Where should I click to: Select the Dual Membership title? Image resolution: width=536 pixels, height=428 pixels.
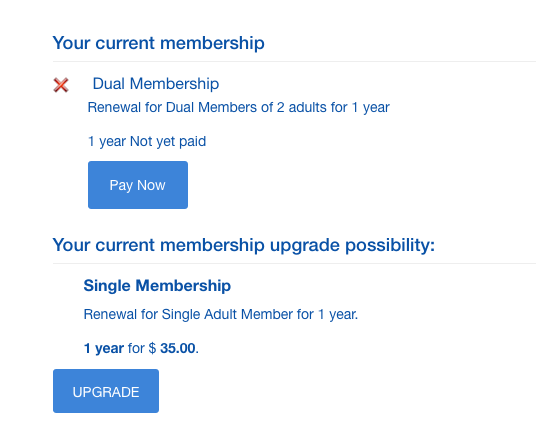click(156, 84)
